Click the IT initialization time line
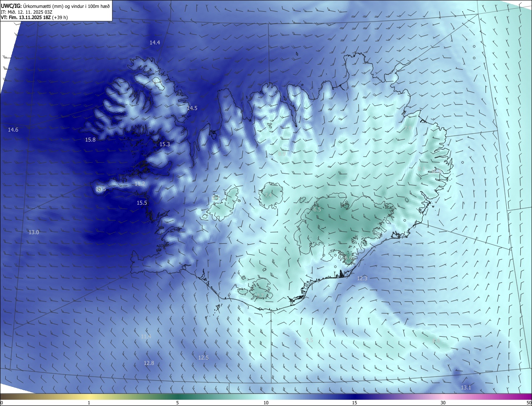532x406 pixels. (27, 12)
